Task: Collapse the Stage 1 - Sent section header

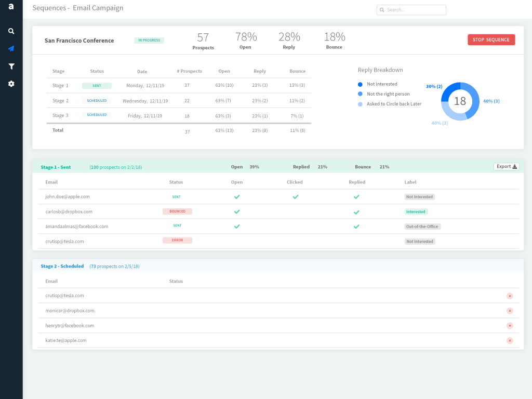Action: [56, 167]
